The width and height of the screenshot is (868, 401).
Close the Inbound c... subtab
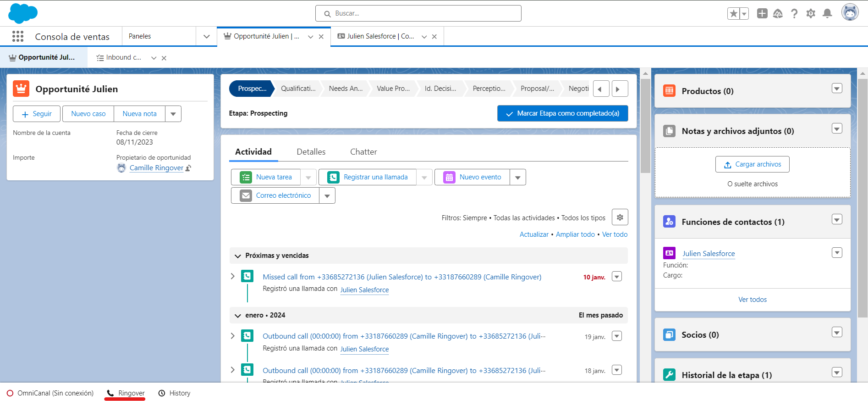[164, 58]
